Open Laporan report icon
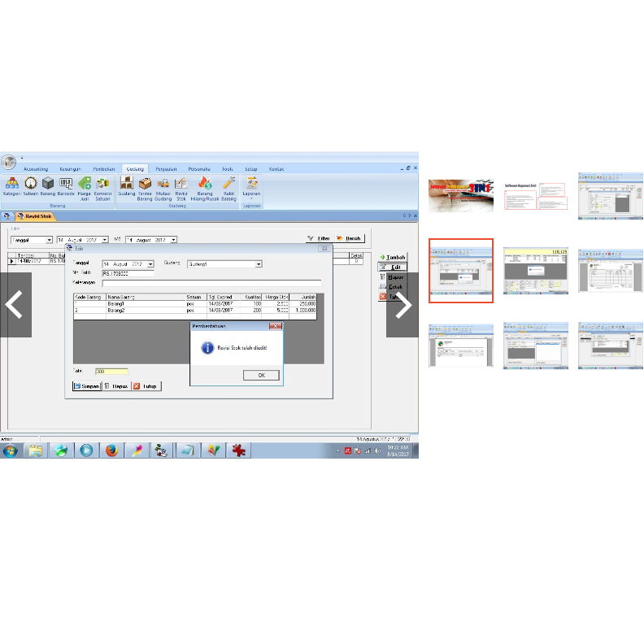Screen dimensions: 644x644 [x=251, y=188]
